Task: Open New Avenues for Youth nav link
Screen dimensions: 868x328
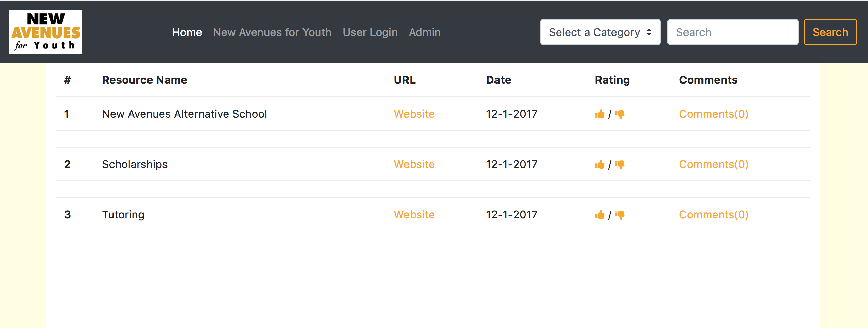Action: 272,32
